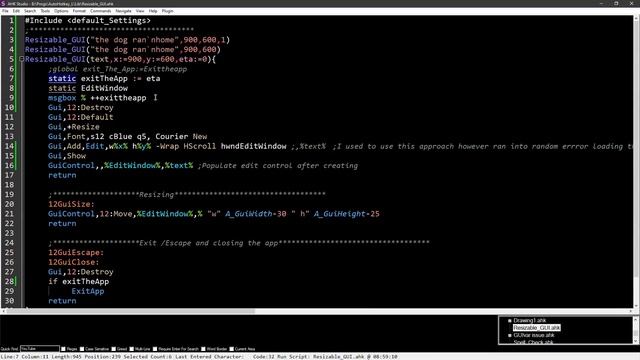Click the file list scrollbar up arrow

point(636,319)
